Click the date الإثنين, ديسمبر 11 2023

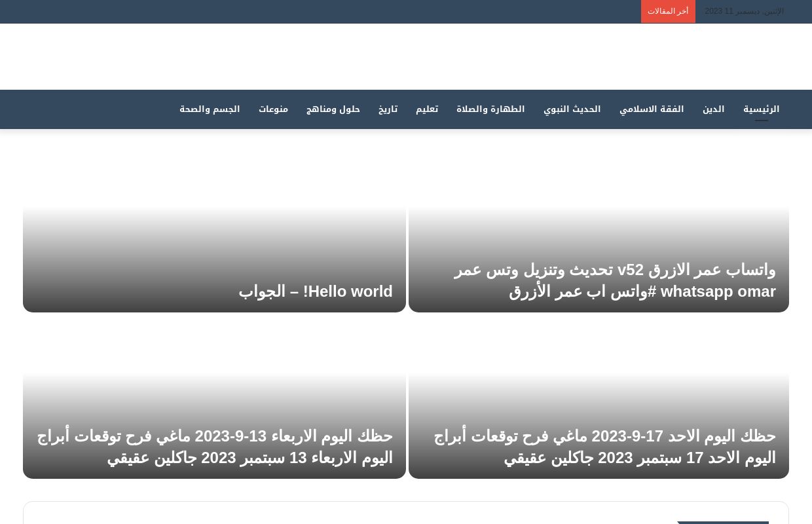pyautogui.click(x=744, y=11)
